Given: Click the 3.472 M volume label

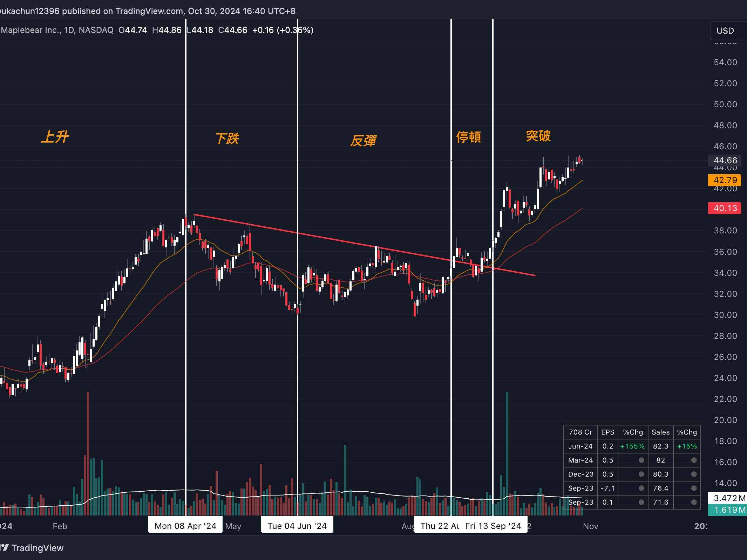Looking at the screenshot, I should pos(728,498).
